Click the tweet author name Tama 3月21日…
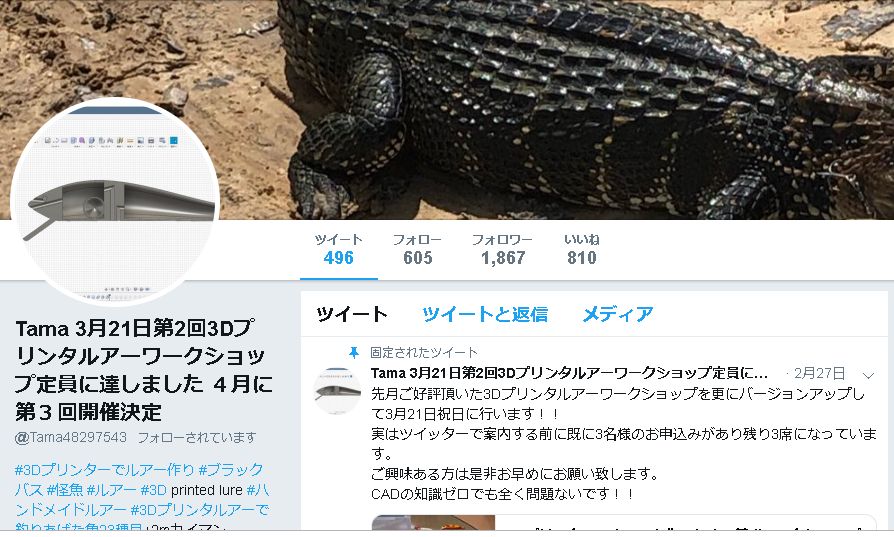This screenshot has width=894, height=537. (569, 373)
